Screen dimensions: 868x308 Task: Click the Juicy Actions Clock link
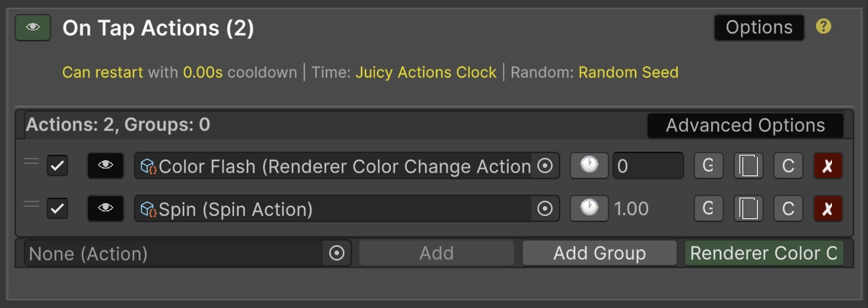click(x=426, y=73)
